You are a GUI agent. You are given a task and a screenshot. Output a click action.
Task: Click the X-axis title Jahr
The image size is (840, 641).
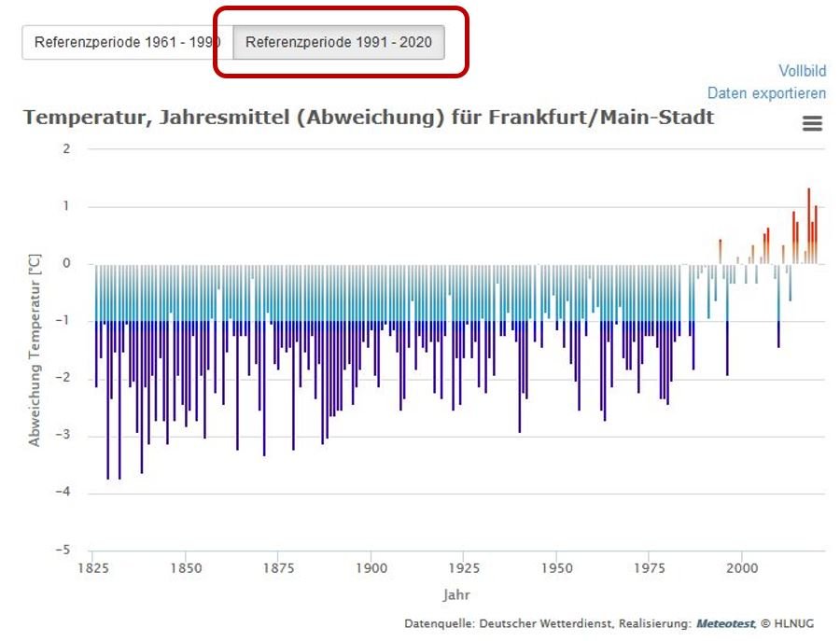point(456,594)
